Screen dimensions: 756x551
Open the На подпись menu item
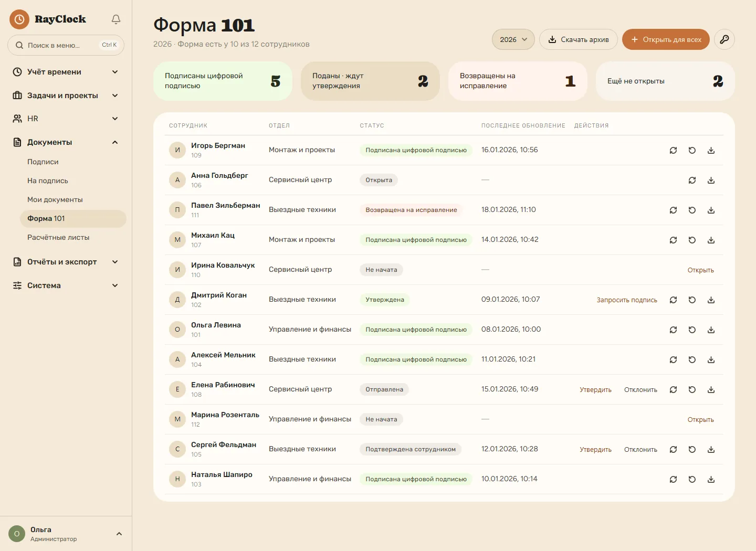click(x=73, y=181)
